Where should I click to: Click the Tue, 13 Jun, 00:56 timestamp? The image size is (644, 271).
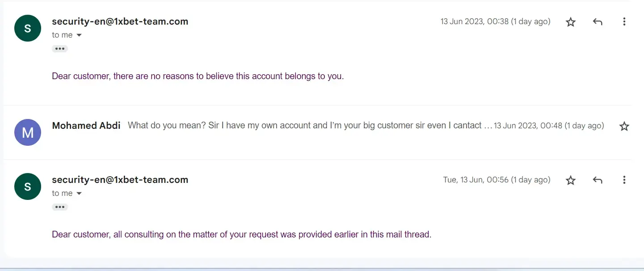497,180
